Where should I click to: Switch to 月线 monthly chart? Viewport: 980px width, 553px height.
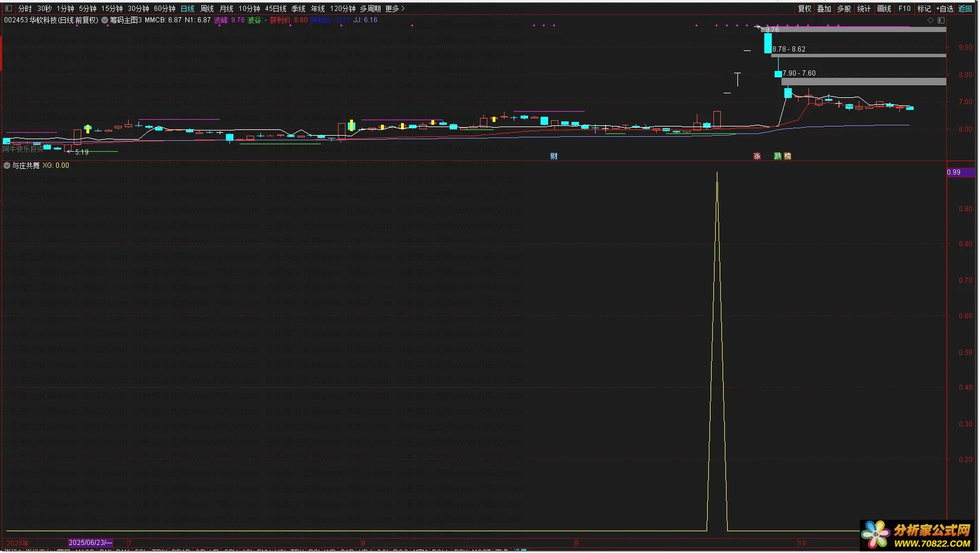tap(227, 9)
